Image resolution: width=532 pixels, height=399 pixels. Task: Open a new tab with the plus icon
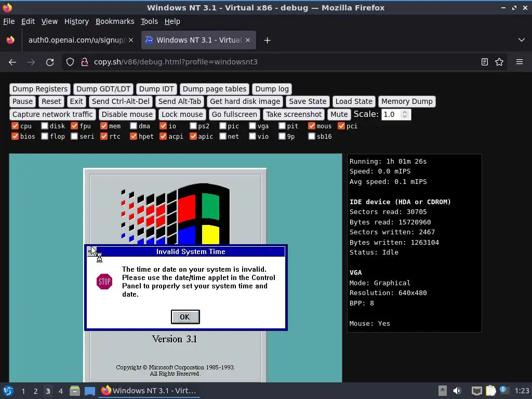click(x=268, y=41)
